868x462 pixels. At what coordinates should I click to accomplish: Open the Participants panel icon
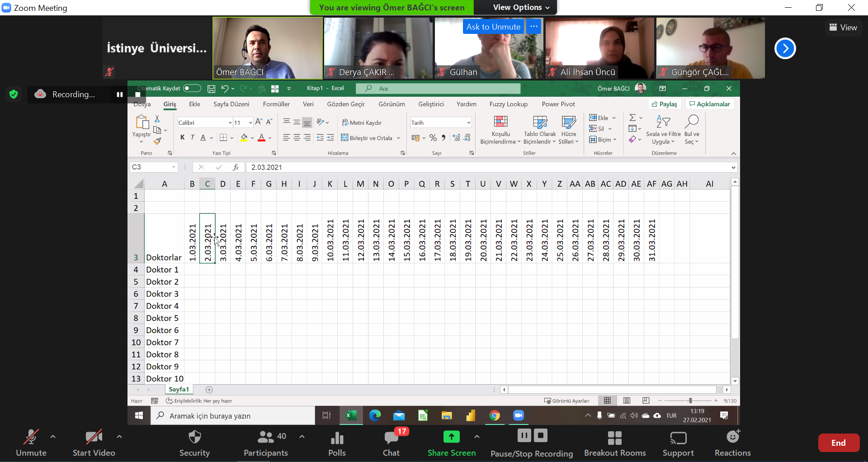point(265,437)
